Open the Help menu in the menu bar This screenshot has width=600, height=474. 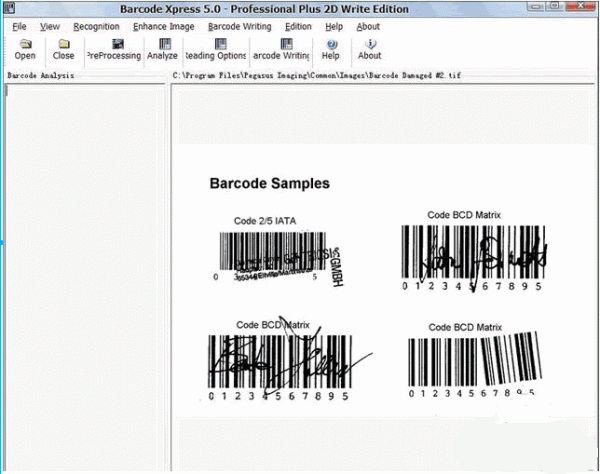[334, 26]
